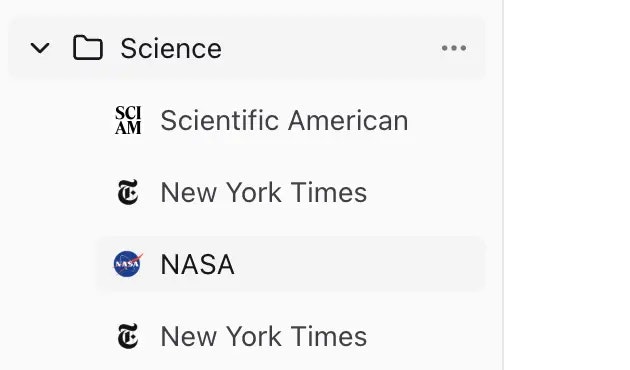Click blank space right of Scientific American text

tap(446, 121)
